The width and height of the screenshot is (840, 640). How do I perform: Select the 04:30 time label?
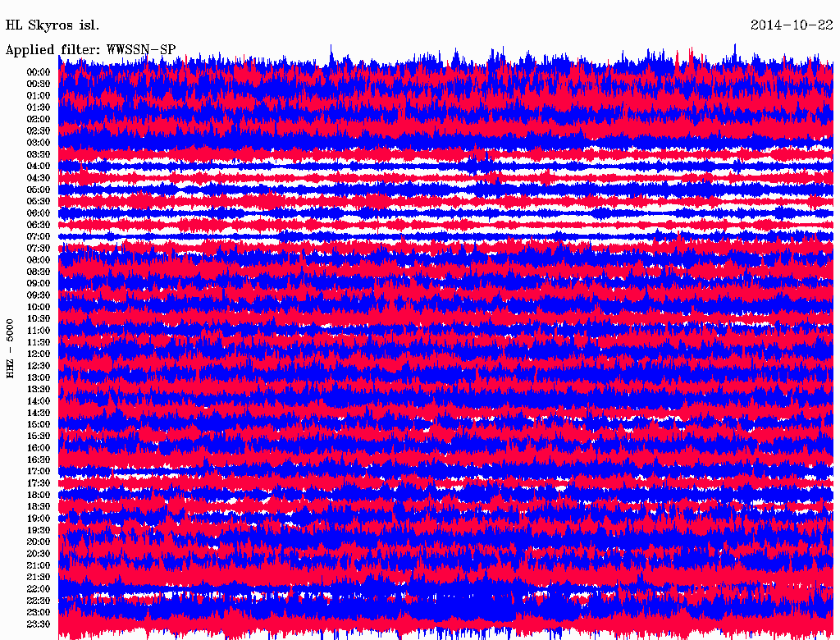pyautogui.click(x=38, y=178)
